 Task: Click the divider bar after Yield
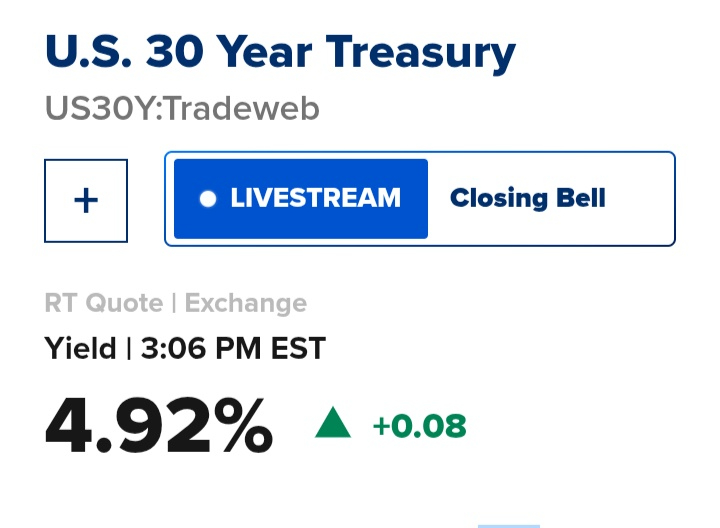coord(129,348)
